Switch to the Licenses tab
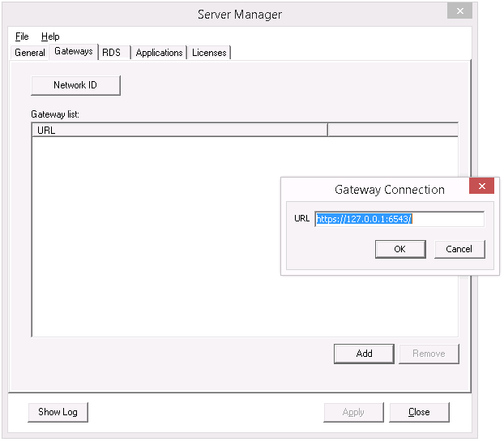 pos(210,53)
